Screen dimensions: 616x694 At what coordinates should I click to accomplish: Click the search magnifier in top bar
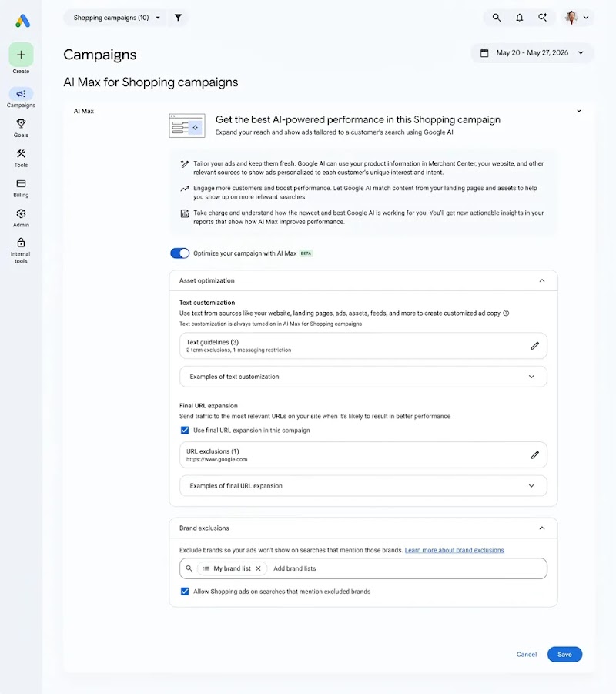coord(497,18)
